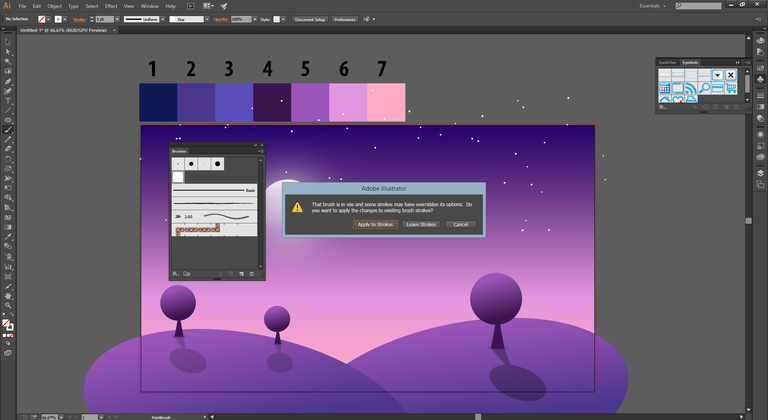Open the Stroke color dropdown

tap(65, 19)
